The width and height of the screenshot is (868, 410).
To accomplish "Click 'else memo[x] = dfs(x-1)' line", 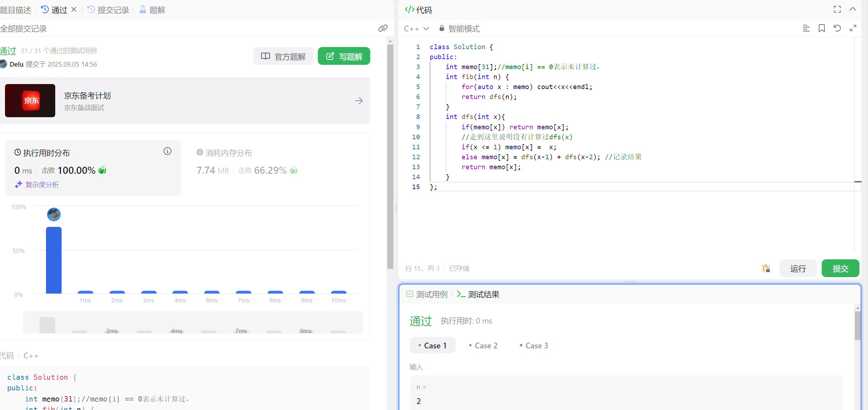I will click(552, 157).
